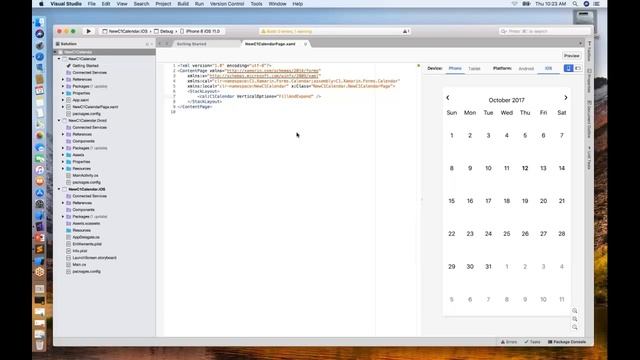Open Notification Center from the menu bar
This screenshot has height=360, width=640.
(596, 4)
